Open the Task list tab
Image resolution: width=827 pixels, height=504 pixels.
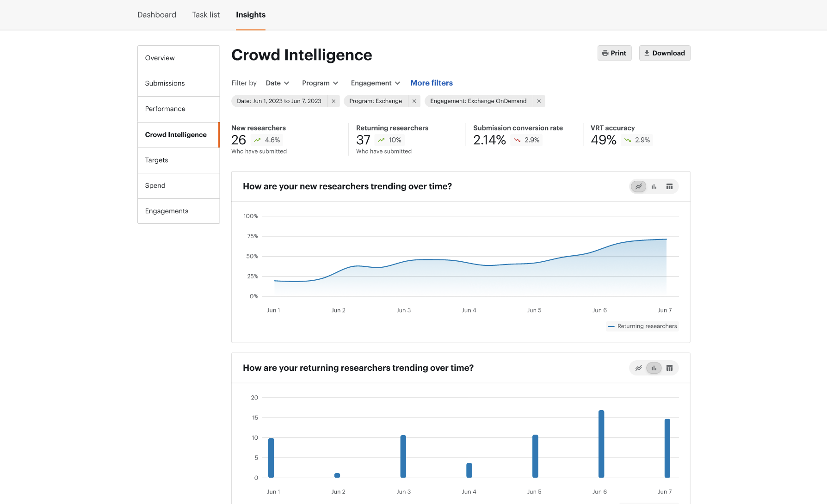pos(206,15)
